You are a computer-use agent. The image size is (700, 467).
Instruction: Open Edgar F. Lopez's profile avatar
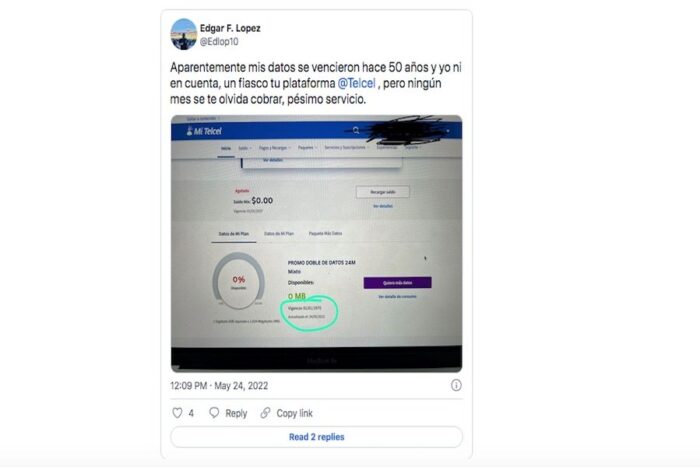(x=183, y=34)
